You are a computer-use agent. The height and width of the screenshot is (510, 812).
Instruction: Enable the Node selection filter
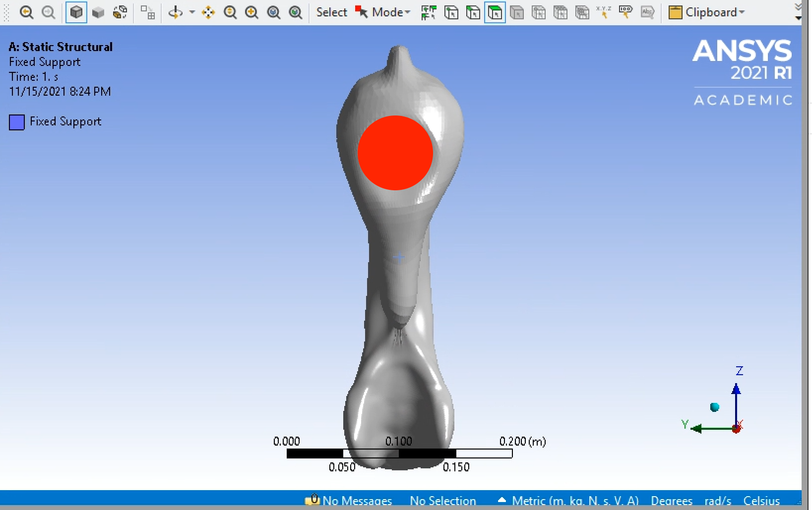539,12
